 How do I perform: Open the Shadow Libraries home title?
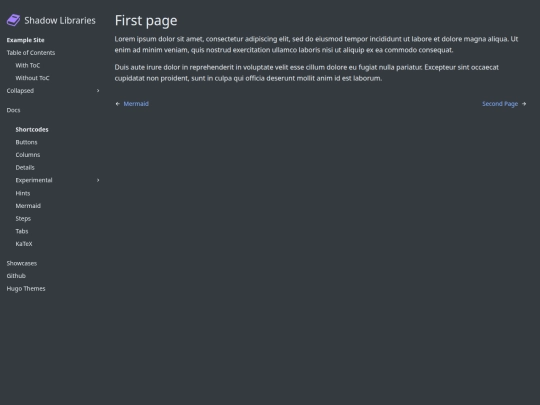pos(60,20)
